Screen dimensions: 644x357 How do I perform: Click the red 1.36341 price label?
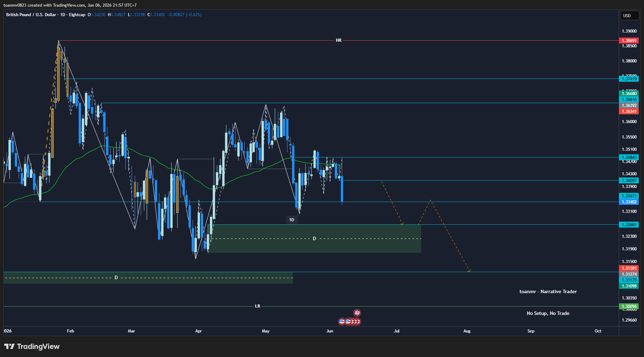(629, 112)
